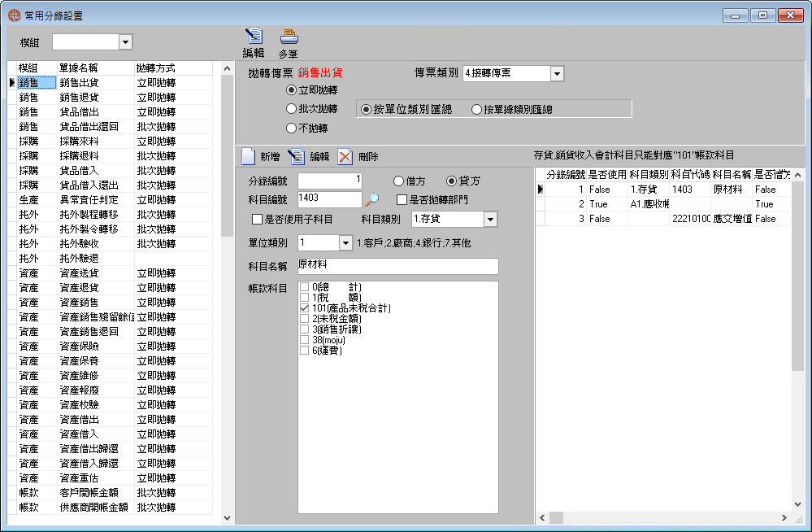Click the left document list scrollbar thumb
812x532 pixels.
227,156
